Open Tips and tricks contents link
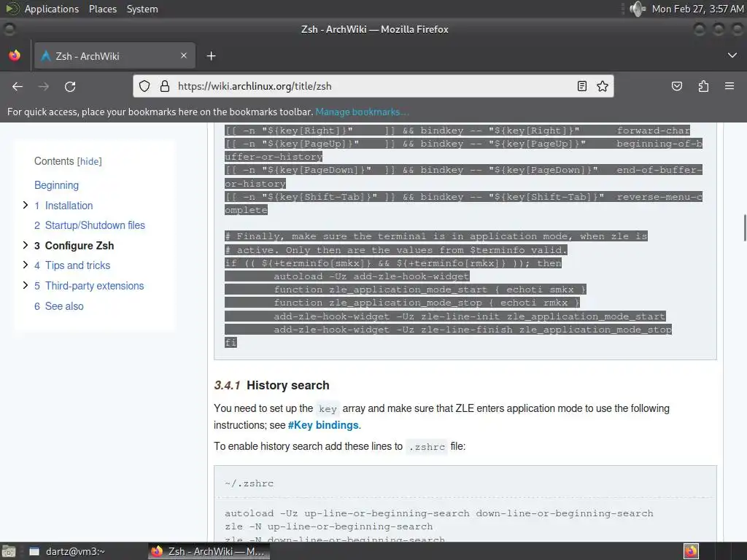747x560 pixels. pos(72,265)
